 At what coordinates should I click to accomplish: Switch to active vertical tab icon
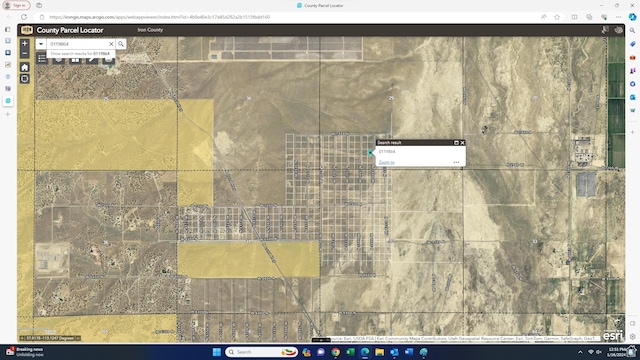click(8, 101)
